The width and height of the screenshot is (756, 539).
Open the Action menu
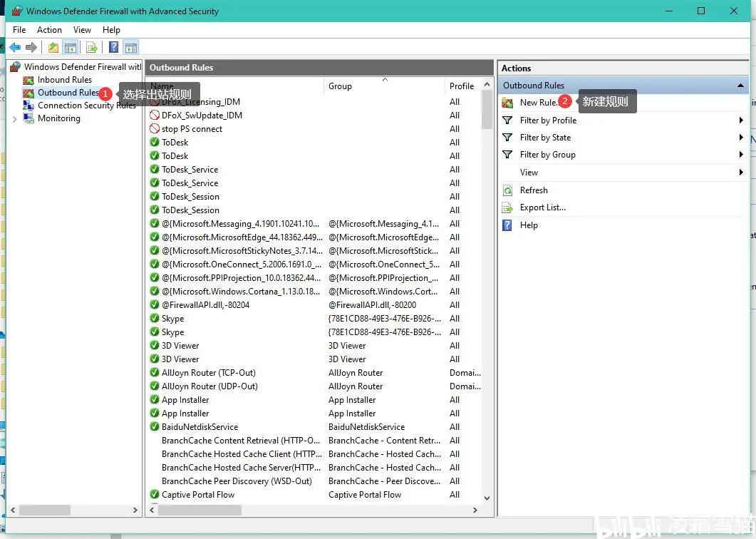point(49,30)
